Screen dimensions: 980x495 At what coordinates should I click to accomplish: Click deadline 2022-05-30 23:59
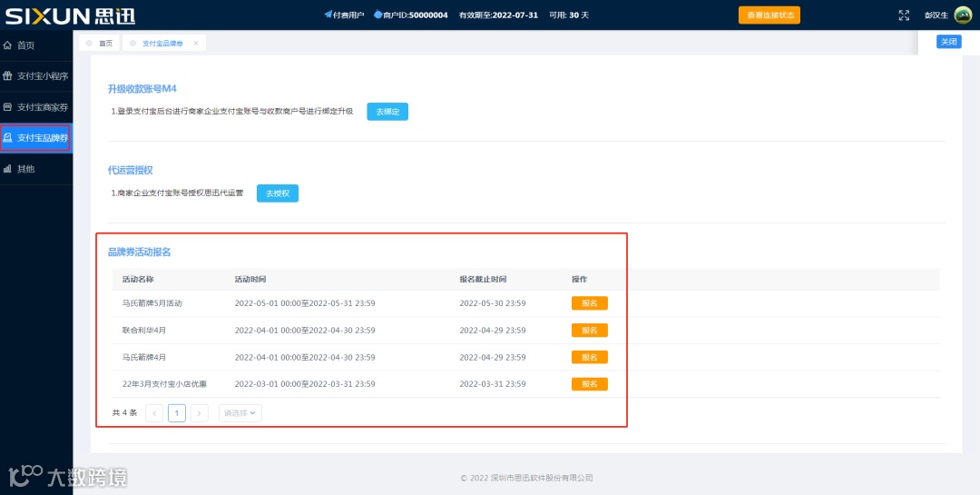493,303
